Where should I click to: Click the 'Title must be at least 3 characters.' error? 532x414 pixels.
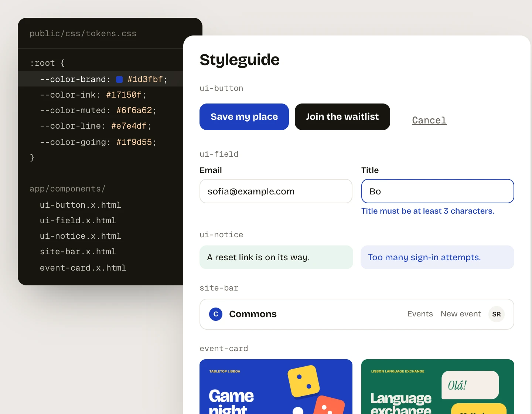428,211
